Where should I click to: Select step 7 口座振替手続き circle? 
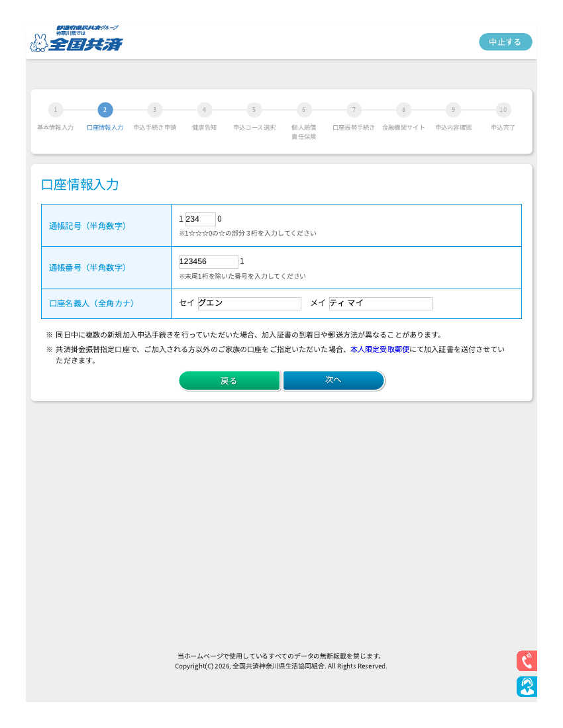point(354,110)
